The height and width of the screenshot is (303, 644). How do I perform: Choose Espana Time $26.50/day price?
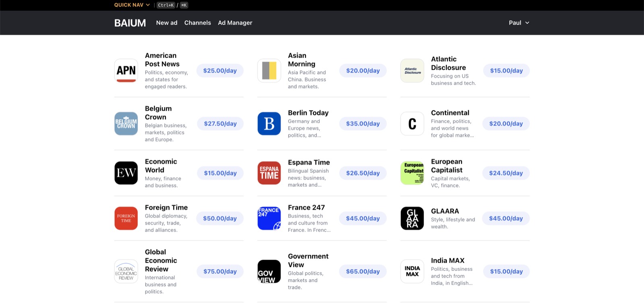pos(363,173)
